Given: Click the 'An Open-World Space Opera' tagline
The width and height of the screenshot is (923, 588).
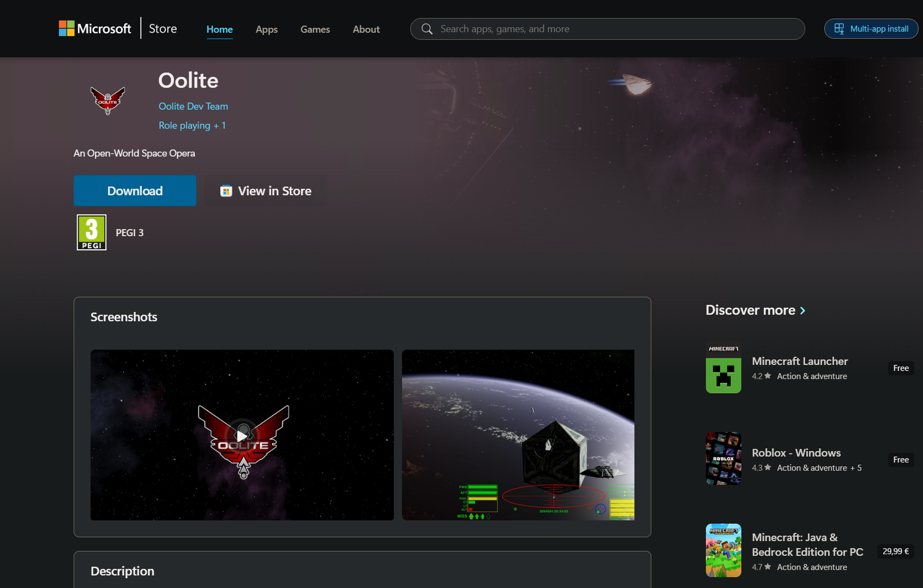Looking at the screenshot, I should [x=134, y=153].
